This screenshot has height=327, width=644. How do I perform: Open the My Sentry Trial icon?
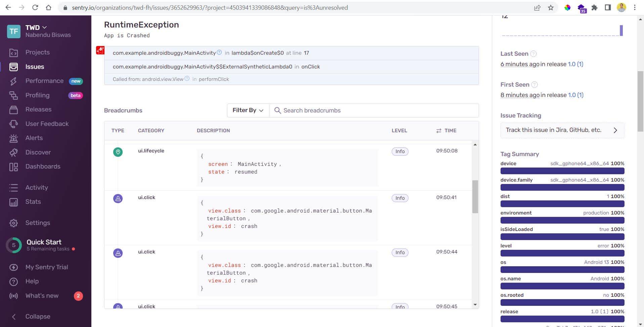tap(13, 267)
